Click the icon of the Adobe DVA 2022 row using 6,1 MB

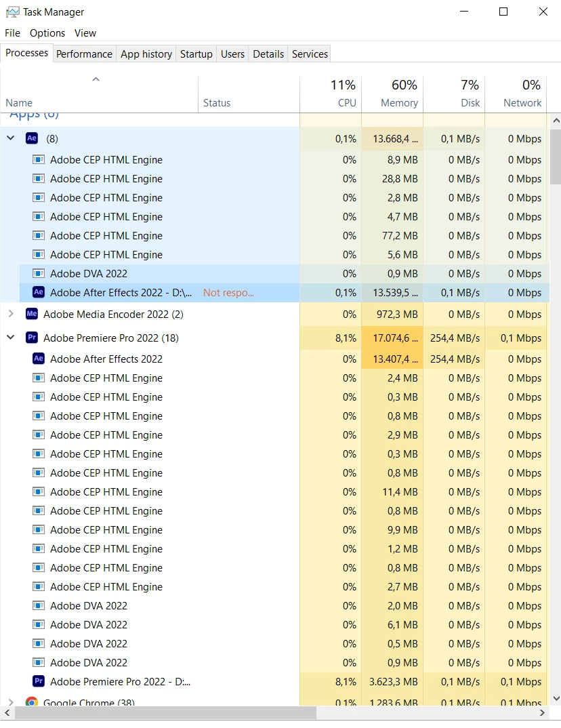(x=39, y=625)
